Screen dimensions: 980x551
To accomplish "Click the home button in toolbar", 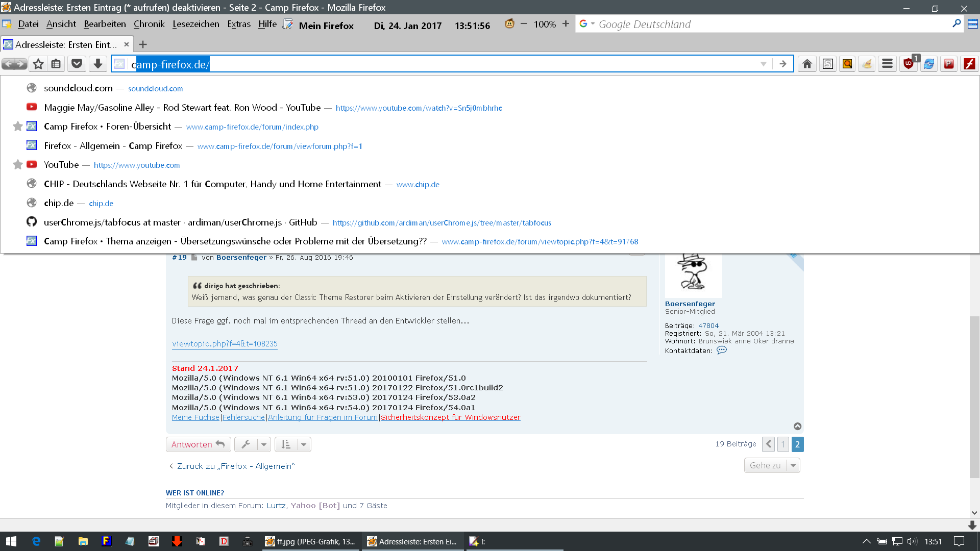I will click(x=807, y=64).
